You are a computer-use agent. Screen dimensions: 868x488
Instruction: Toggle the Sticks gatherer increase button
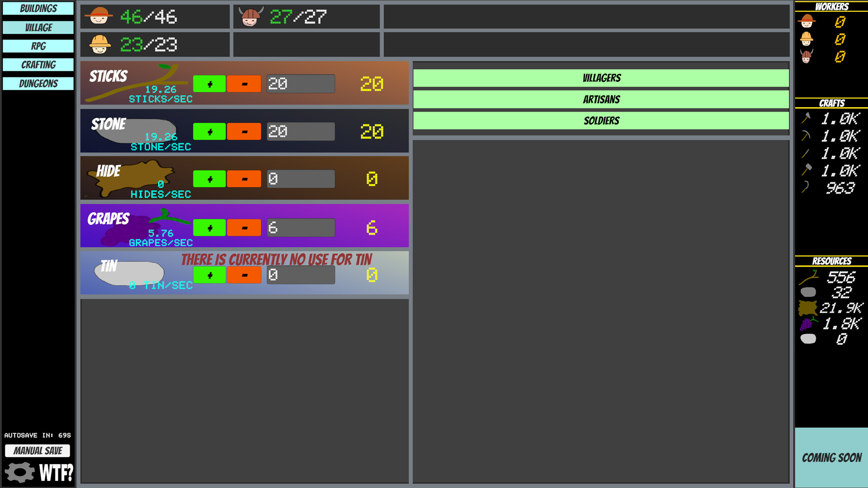tap(209, 84)
